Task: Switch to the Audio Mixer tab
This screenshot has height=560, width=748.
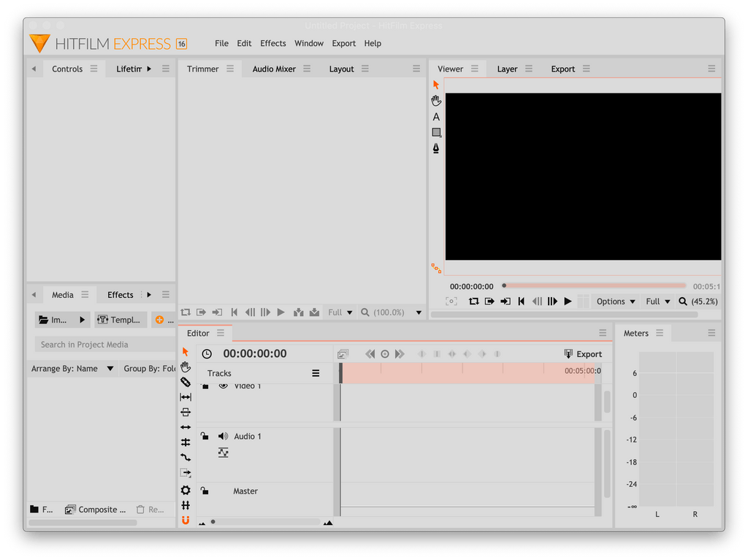Action: click(x=274, y=69)
